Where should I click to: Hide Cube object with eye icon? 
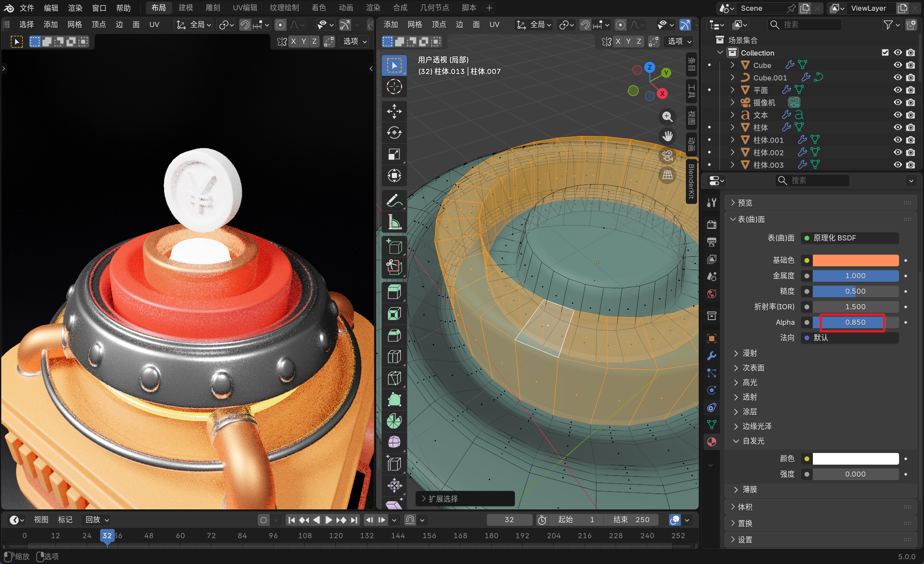coord(898,65)
